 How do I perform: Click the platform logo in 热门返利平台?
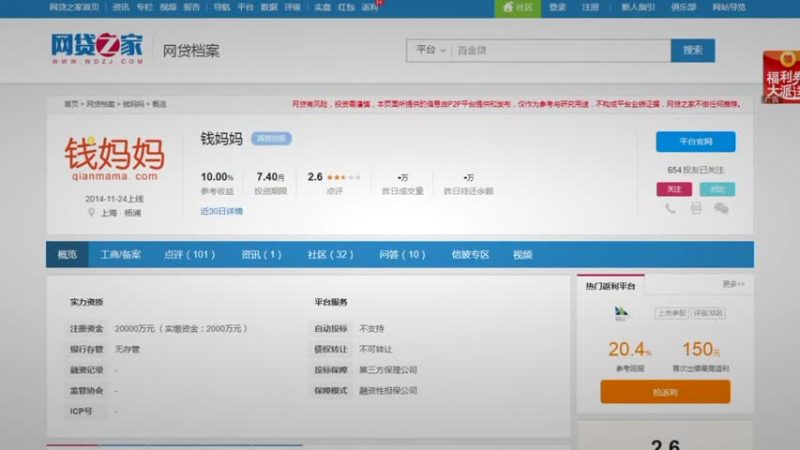tap(625, 313)
